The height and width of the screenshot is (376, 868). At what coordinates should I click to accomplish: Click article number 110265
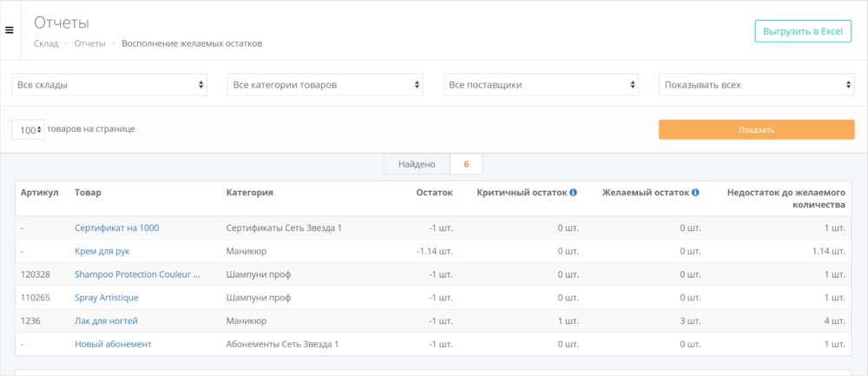tap(36, 297)
